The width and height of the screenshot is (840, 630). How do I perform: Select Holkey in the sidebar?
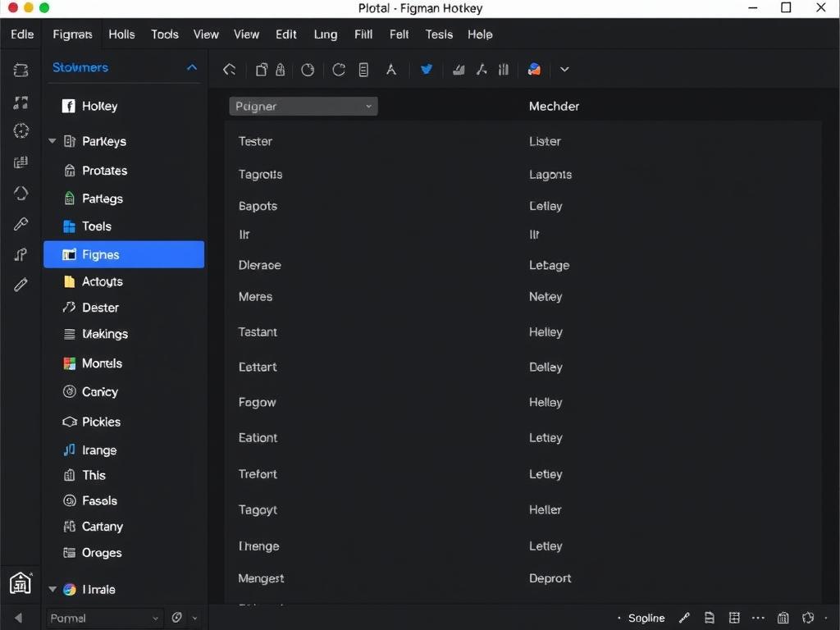[x=124, y=106]
